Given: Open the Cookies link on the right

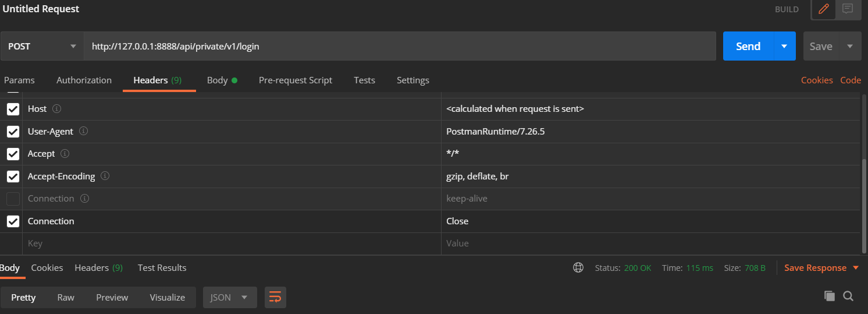Looking at the screenshot, I should (817, 80).
